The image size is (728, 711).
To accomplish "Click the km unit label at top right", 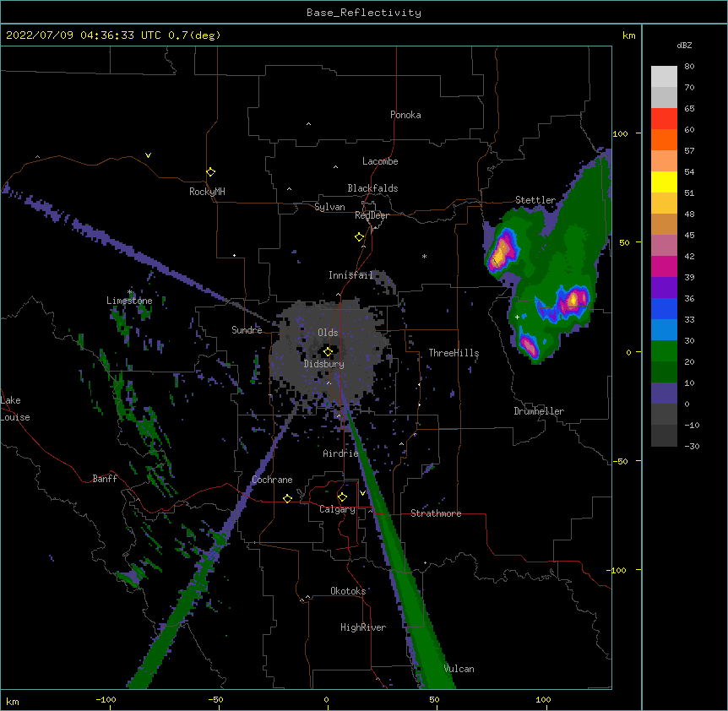I will pyautogui.click(x=628, y=35).
